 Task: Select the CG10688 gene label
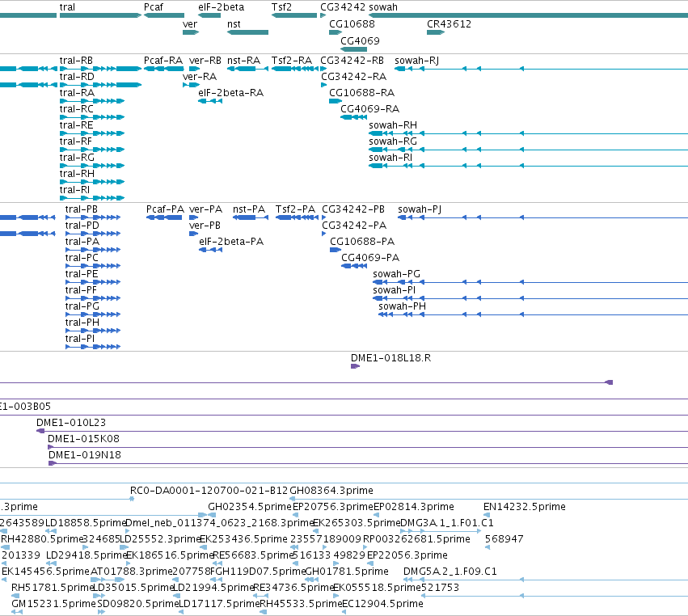352,24
